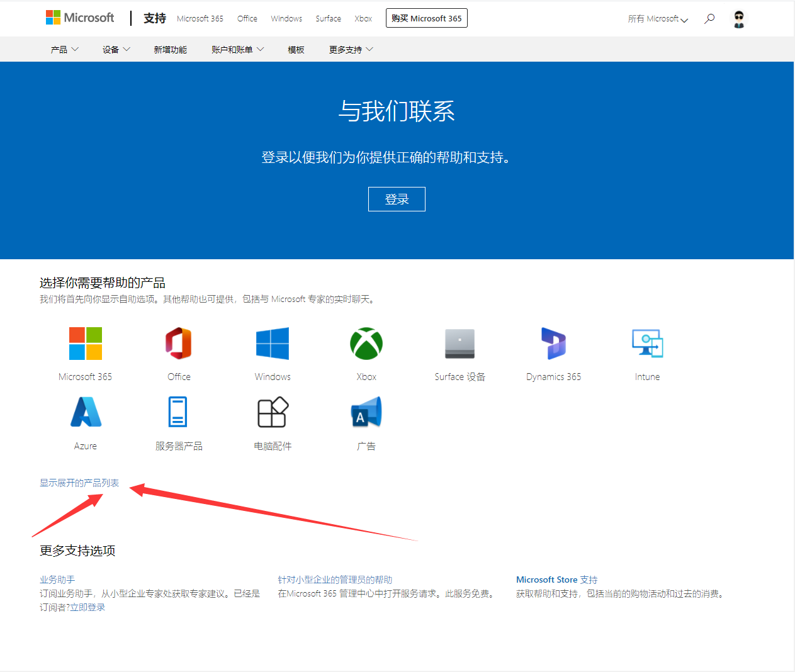
Task: Expand the 账户和账单 dropdown
Action: [237, 49]
